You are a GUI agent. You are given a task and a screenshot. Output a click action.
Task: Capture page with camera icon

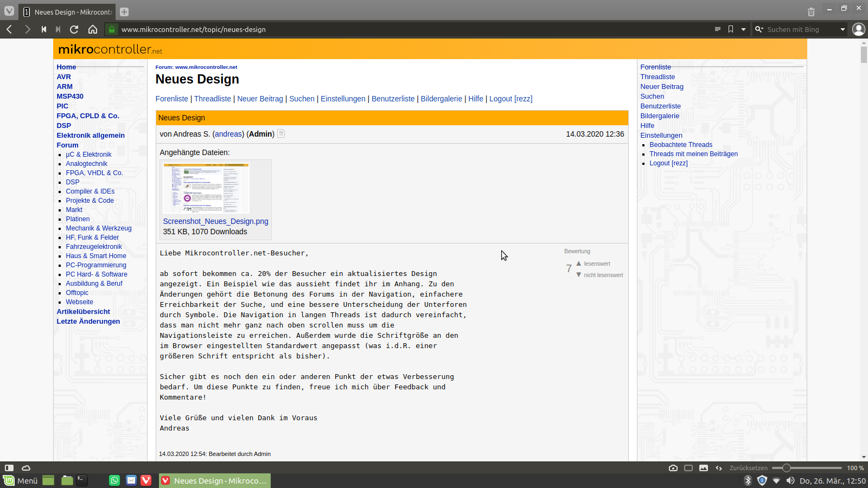click(x=673, y=468)
